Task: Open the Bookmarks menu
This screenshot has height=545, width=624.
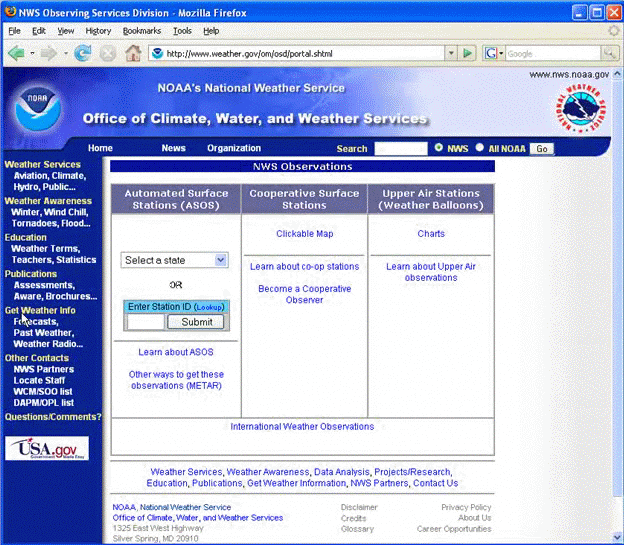Action: [x=142, y=31]
